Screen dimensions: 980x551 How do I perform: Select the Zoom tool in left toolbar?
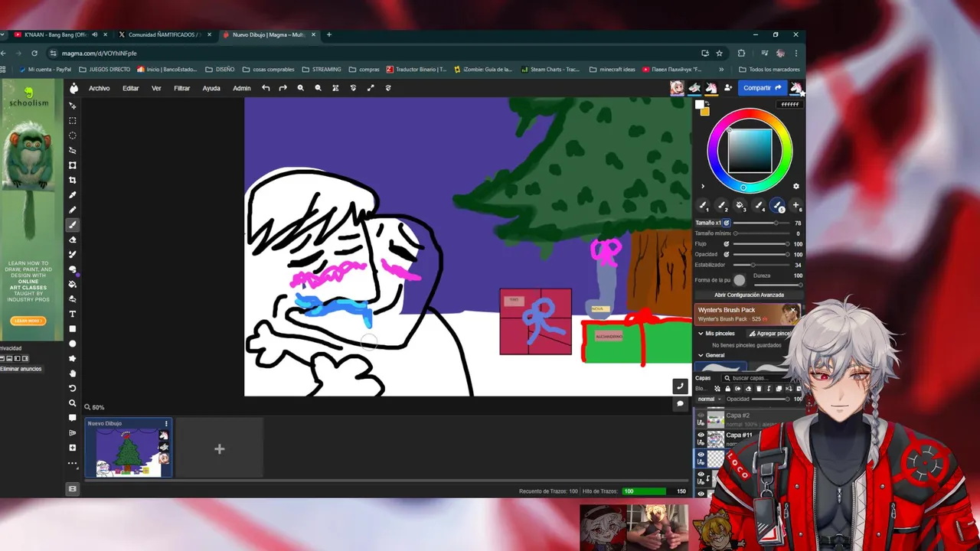(73, 403)
